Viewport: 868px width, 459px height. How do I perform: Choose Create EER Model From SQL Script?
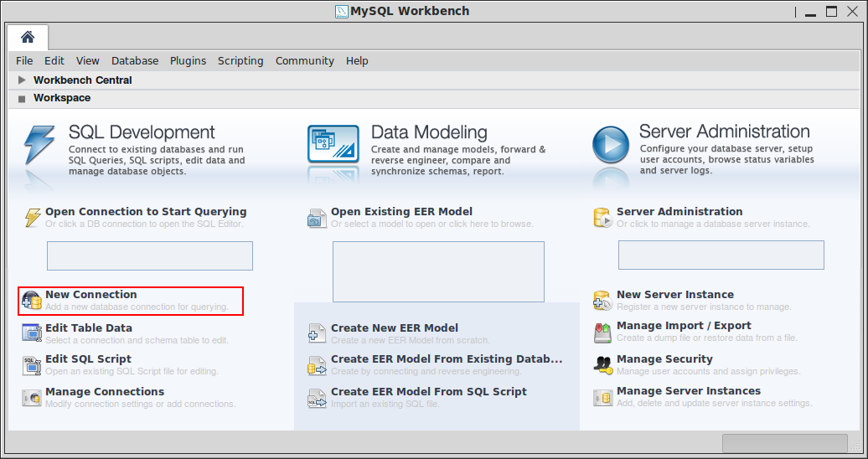[429, 391]
